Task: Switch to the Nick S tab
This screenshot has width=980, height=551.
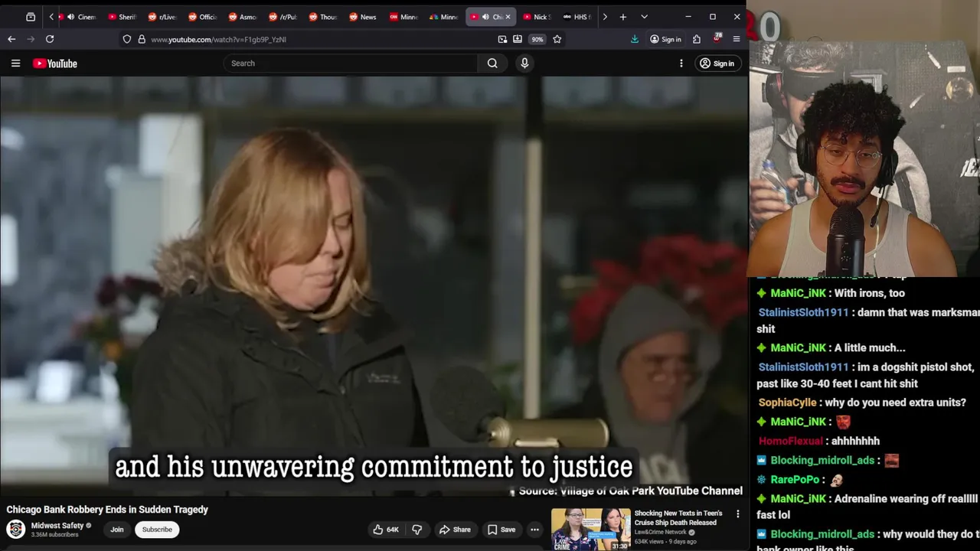Action: [x=537, y=17]
